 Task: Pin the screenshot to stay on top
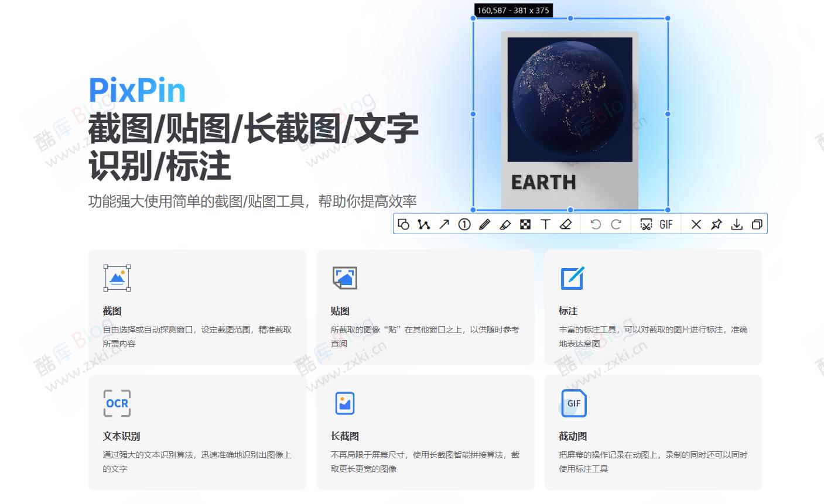coord(716,224)
